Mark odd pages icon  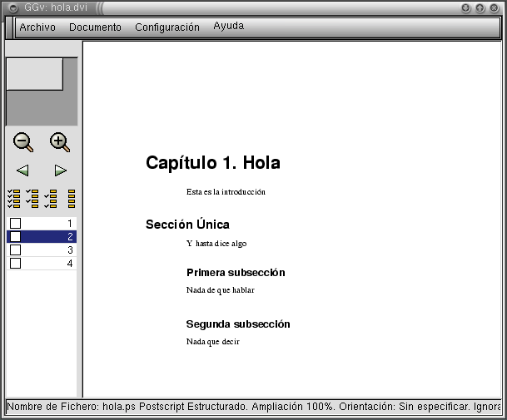32,198
